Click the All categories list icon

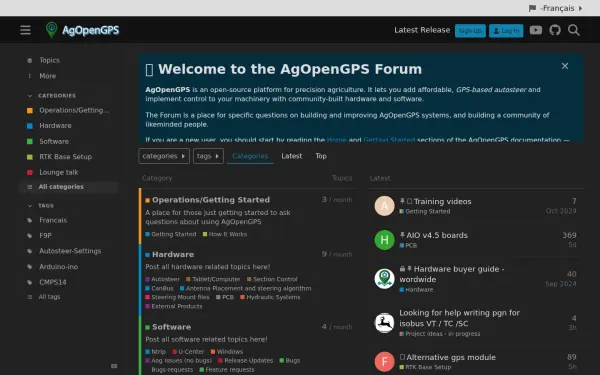(29, 187)
